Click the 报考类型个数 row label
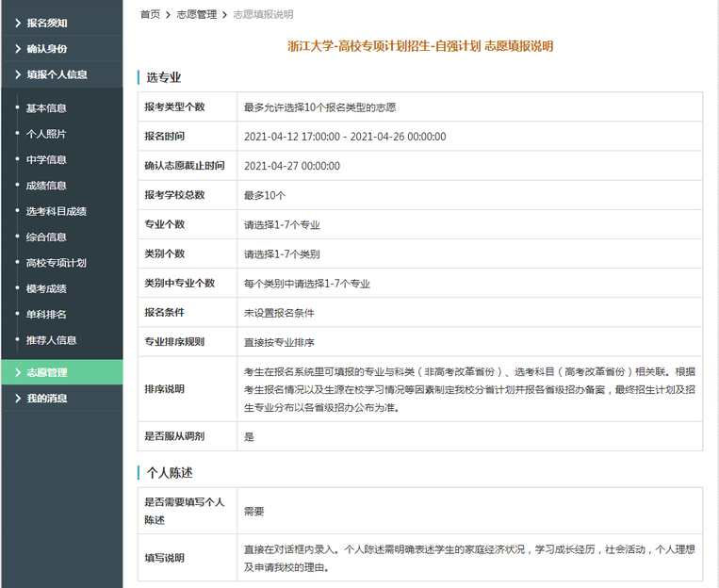This screenshot has width=719, height=588. [x=174, y=106]
